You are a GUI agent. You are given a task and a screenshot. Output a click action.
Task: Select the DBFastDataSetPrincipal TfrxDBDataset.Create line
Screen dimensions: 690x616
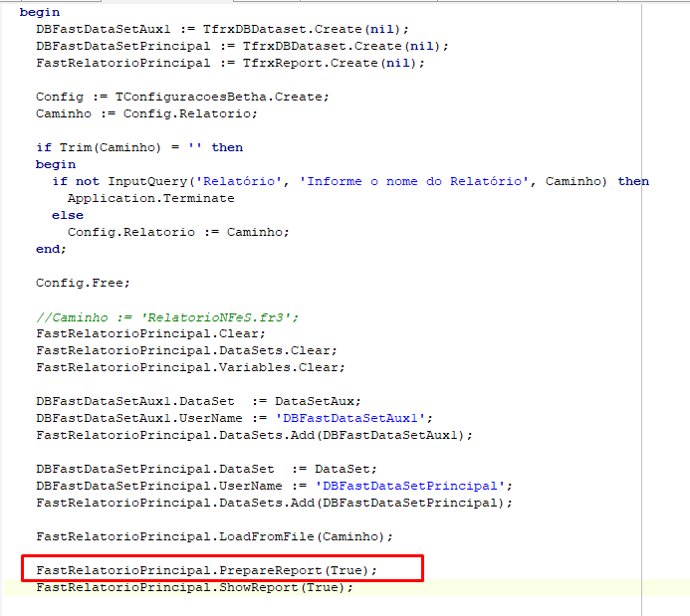tap(242, 46)
